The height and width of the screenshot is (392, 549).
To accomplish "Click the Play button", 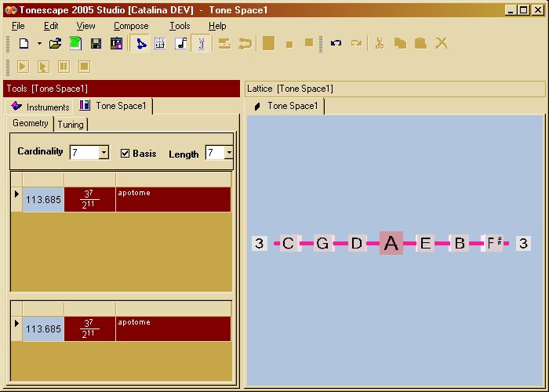I will (x=23, y=67).
